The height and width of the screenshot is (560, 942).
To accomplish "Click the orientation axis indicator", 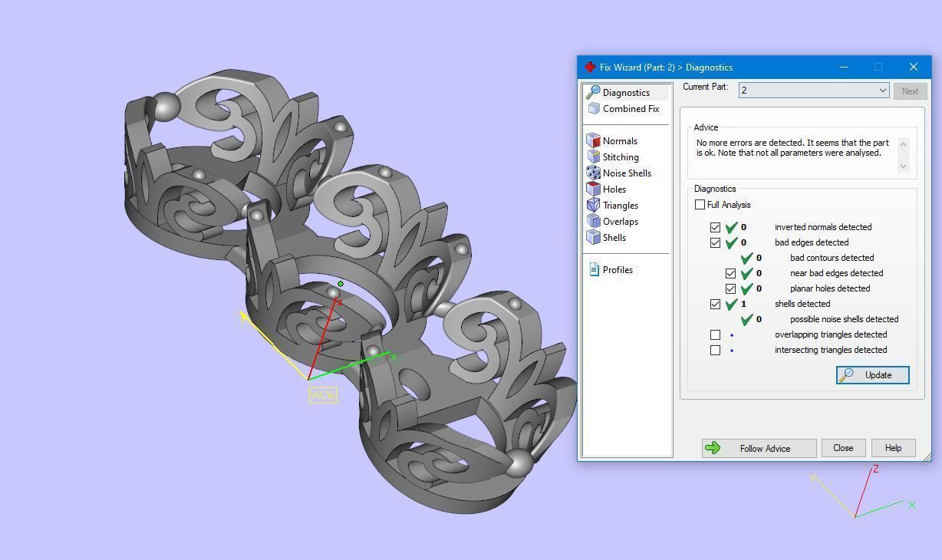I will point(861,492).
